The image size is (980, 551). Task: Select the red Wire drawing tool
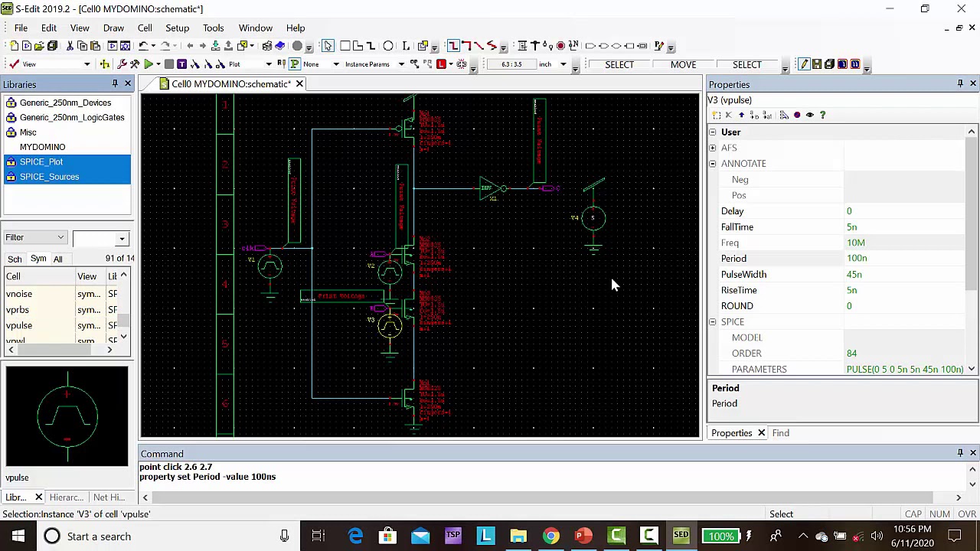[x=454, y=45]
